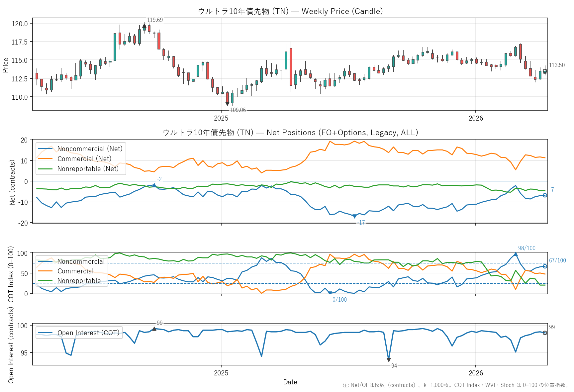Toggle the Nonreportable (Net) legend entry
Viewport: 574px width, 392px height.
coord(88,169)
